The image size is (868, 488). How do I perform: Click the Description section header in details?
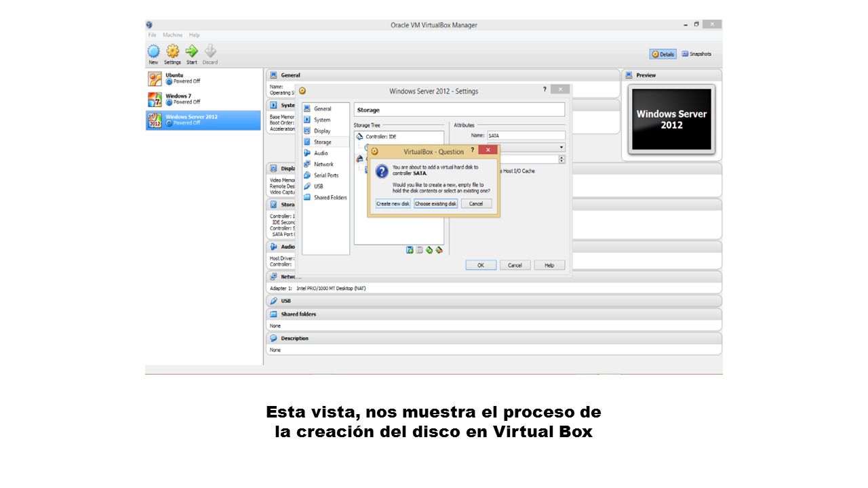[x=494, y=338]
